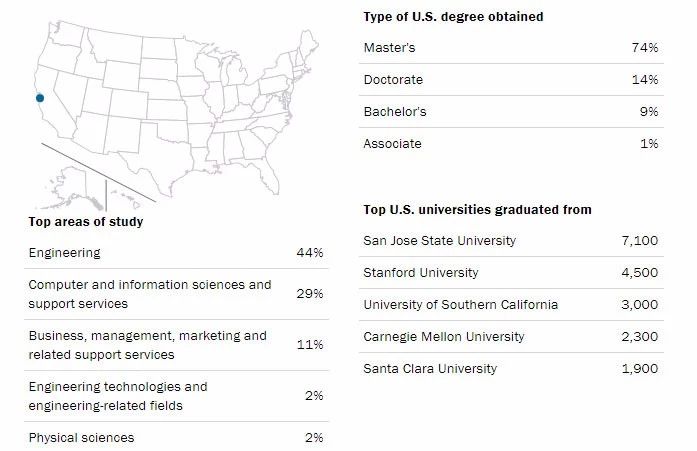
Task: Select Carnegie Mellon University entry
Action: pyautogui.click(x=440, y=337)
